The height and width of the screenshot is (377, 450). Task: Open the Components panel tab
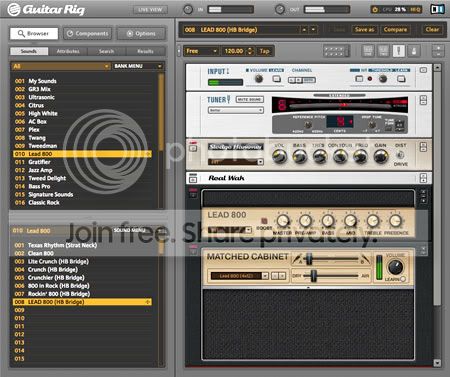(88, 33)
